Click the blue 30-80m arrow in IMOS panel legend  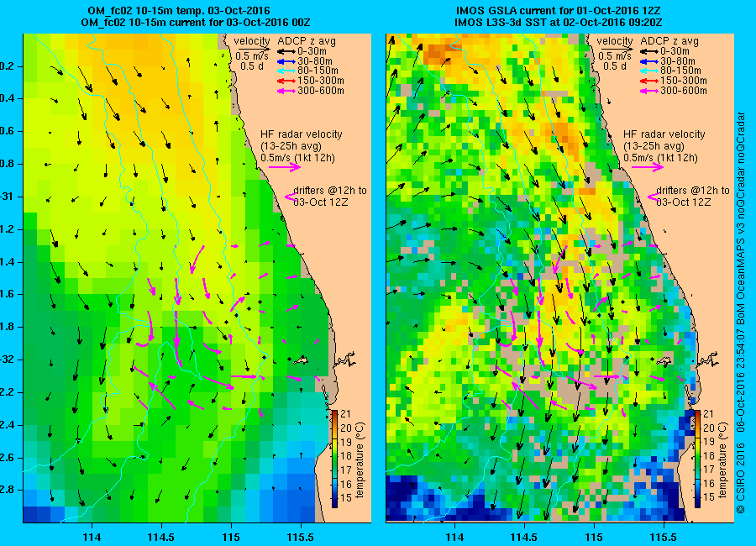coord(649,61)
